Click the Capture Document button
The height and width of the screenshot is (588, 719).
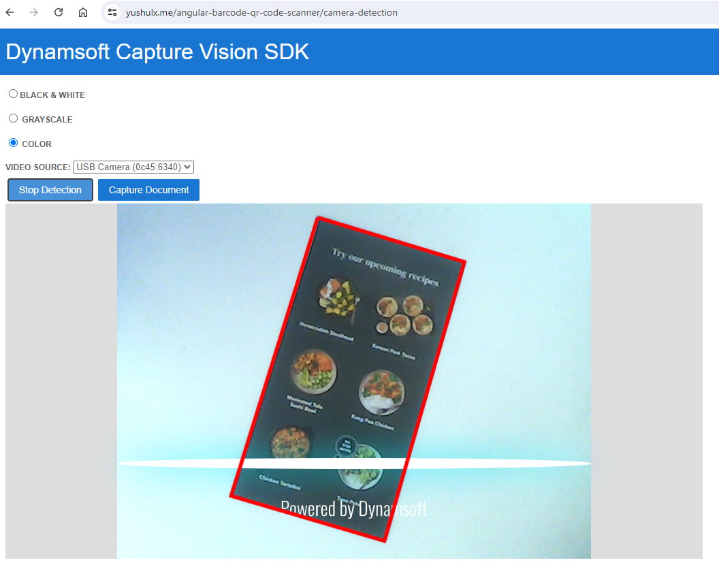[x=148, y=190]
